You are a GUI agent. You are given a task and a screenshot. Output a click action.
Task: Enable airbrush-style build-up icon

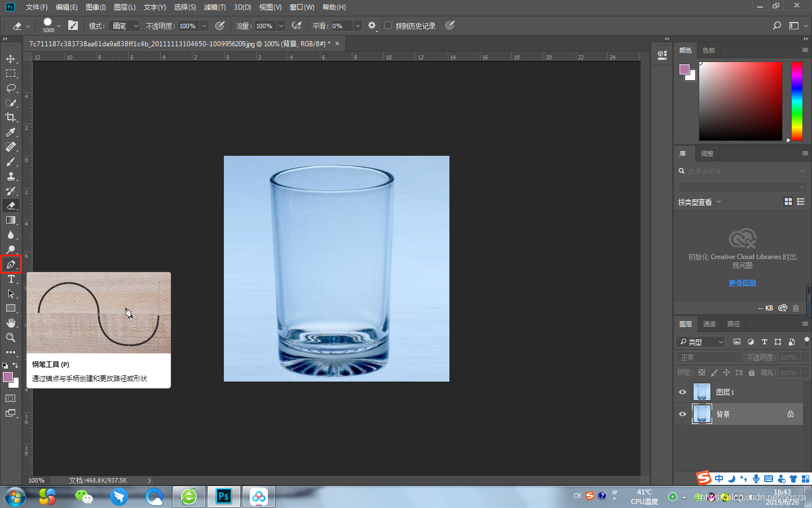297,25
